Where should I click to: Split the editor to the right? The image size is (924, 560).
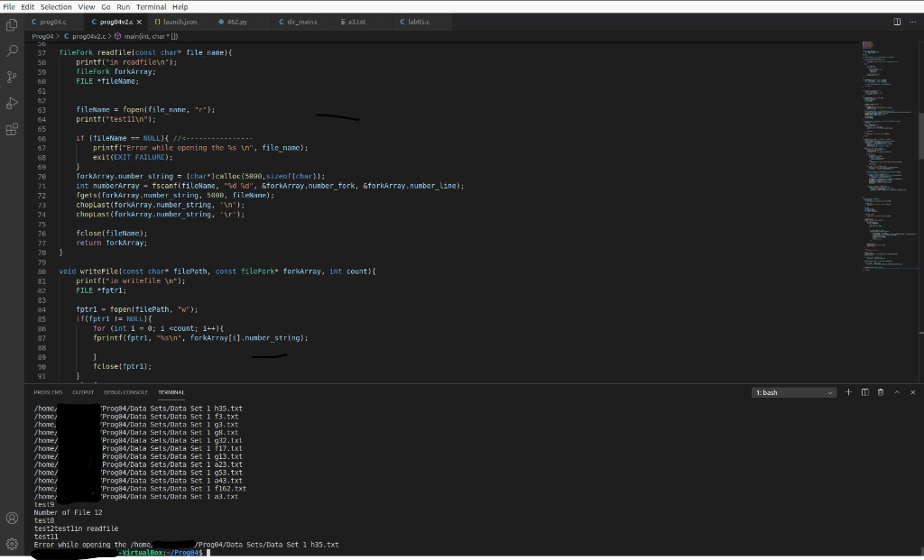coord(897,22)
